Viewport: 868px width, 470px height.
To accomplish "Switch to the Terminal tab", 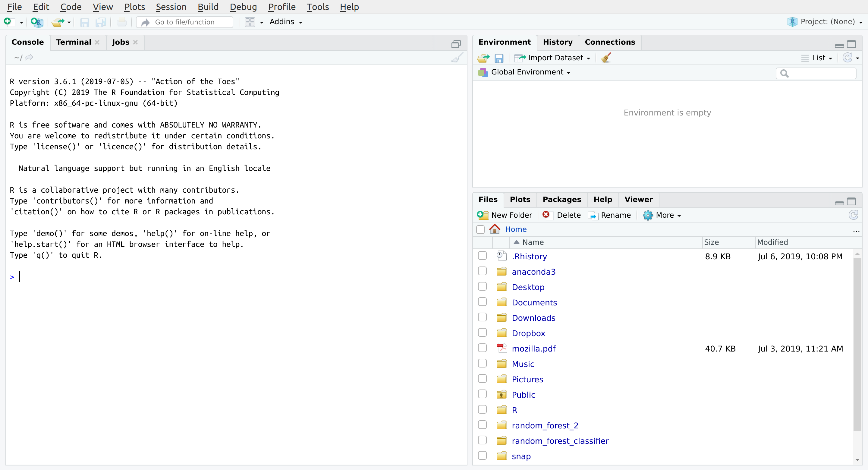I will tap(74, 42).
